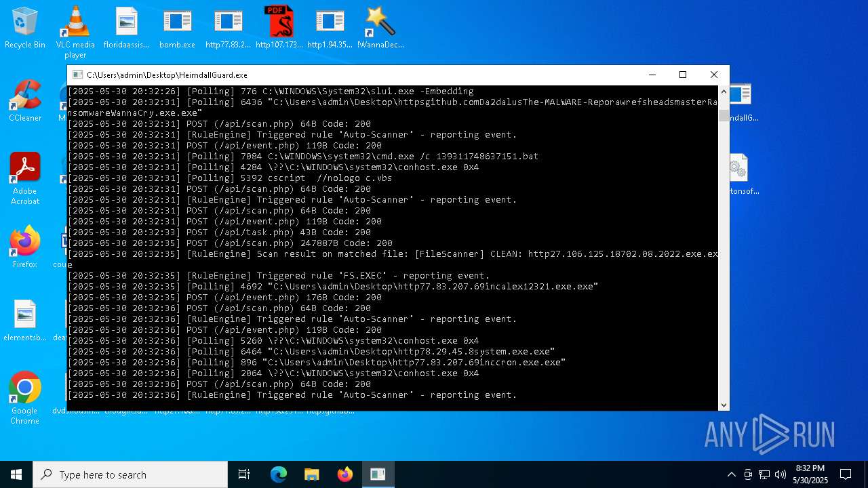Select the bomb.exe desktop file

(x=177, y=28)
